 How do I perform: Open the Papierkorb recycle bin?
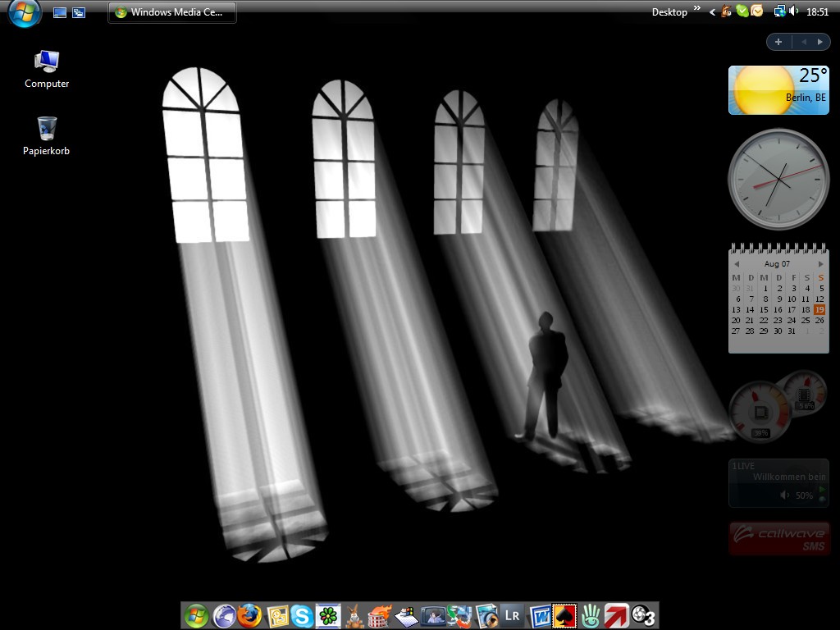click(x=47, y=130)
